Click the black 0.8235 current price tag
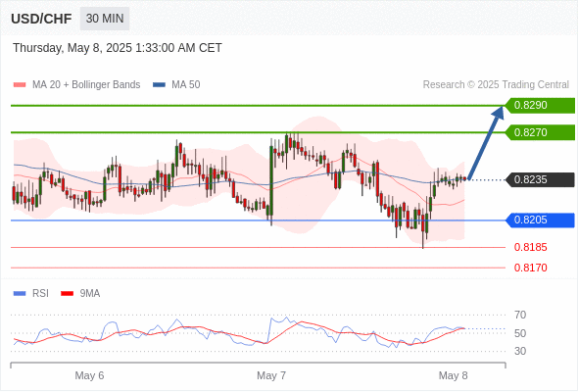Image resolution: width=578 pixels, height=392 pixels. 540,180
